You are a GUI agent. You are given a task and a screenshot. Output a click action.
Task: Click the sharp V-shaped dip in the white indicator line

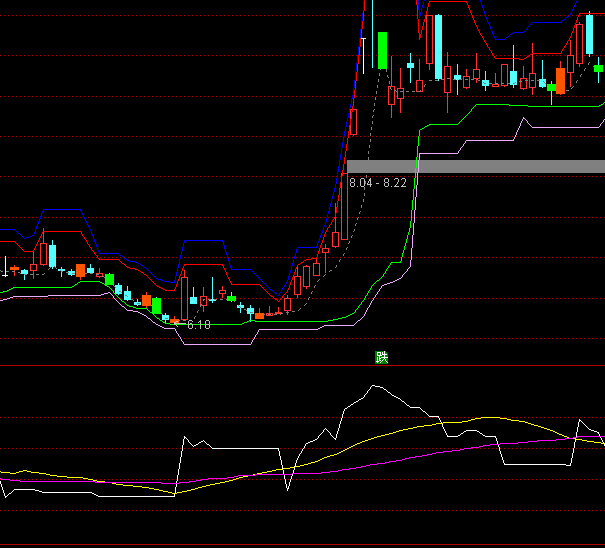pyautogui.click(x=288, y=489)
